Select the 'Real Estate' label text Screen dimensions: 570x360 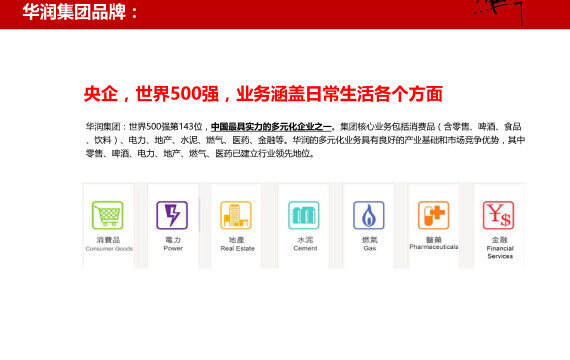coord(237,248)
